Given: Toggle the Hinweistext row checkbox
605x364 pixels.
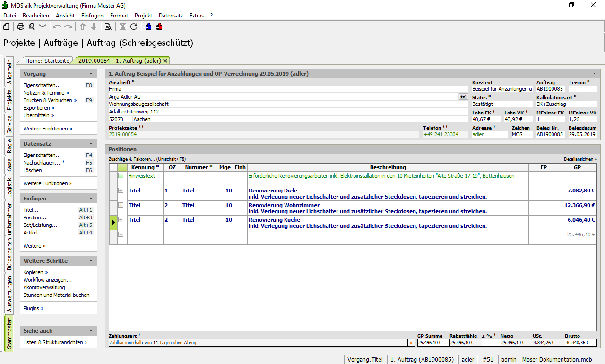Looking at the screenshot, I should [x=121, y=176].
